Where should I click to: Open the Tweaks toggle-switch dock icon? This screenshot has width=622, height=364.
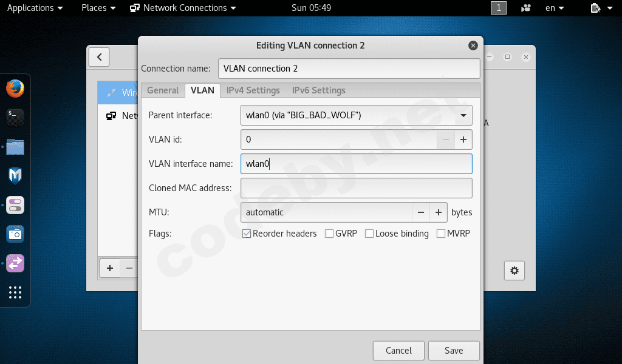[15, 205]
